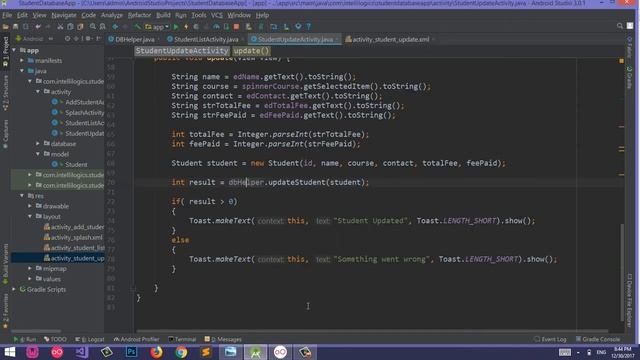640x360 pixels.
Task: Click the Save All toolbar icon
Action: point(16,27)
